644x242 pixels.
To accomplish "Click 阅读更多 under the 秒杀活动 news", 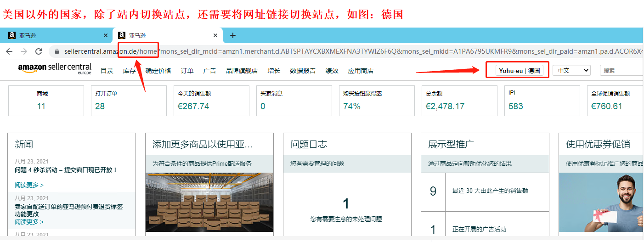I will pos(29,185).
